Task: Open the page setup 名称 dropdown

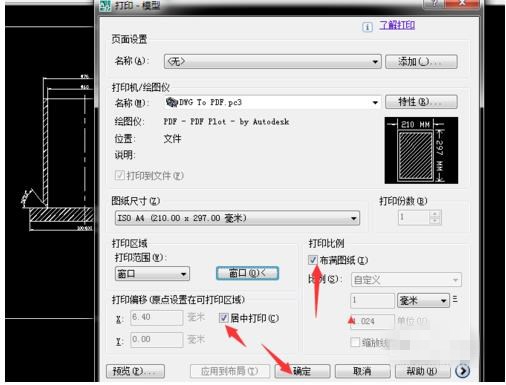Action: (x=272, y=61)
